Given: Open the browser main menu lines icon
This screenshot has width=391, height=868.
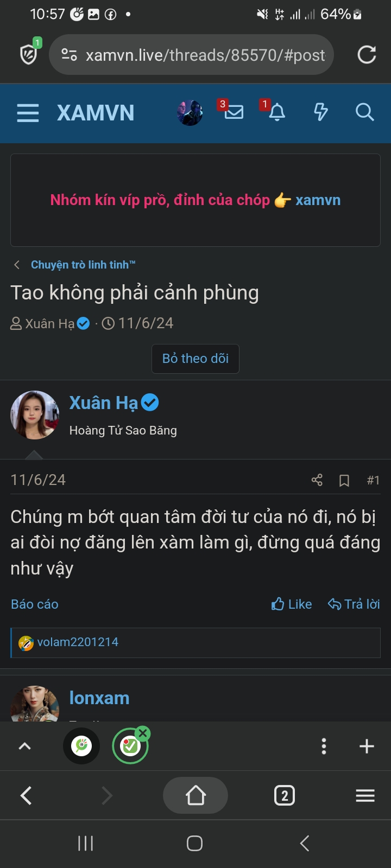Looking at the screenshot, I should 365,796.
